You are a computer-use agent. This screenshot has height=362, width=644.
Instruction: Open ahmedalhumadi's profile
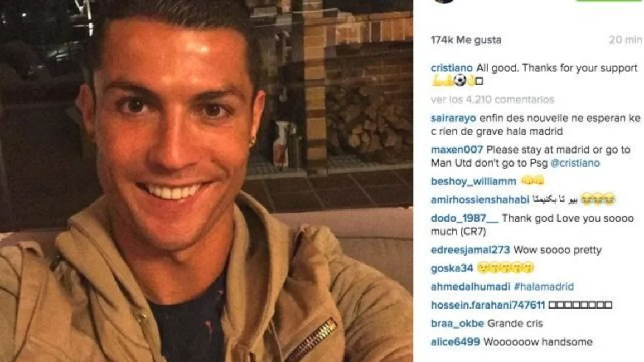click(470, 286)
